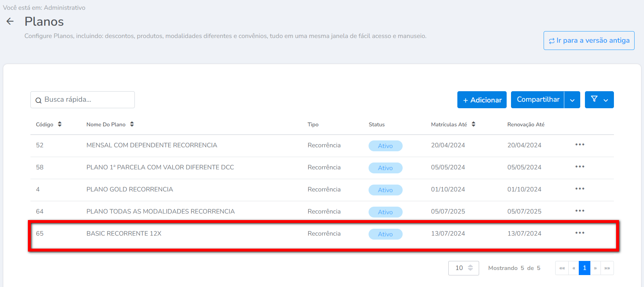The height and width of the screenshot is (287, 644).
Task: Click the back arrow beside Planos
Action: (x=10, y=22)
